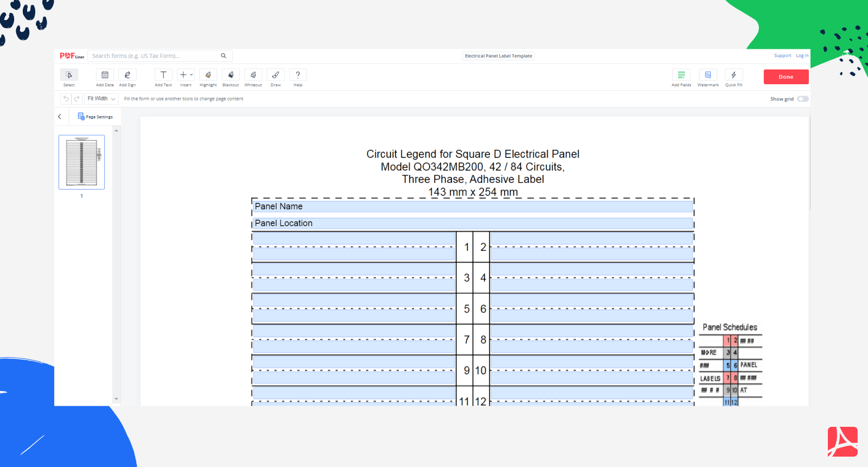Select the Blackout tool
Screen dimensions: 868x467
[x=231, y=75]
